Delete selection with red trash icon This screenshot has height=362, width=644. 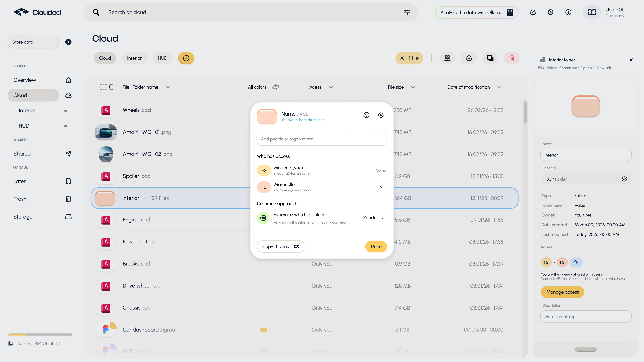(x=512, y=58)
